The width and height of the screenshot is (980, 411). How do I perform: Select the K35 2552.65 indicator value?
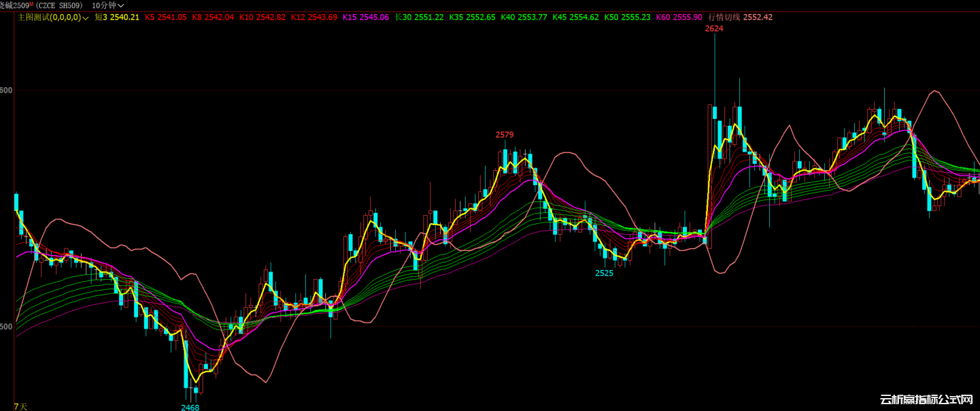coord(472,17)
